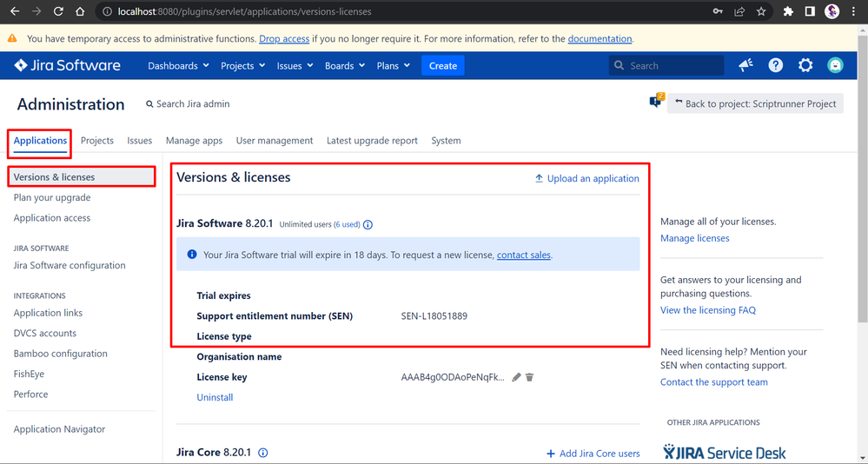Open the Chrome three-dot menu

click(853, 11)
